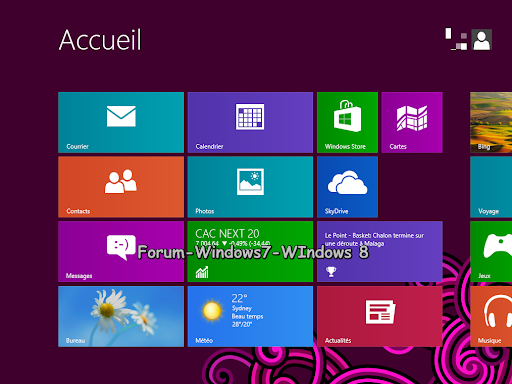Click the "Beau temps" weather text
This screenshot has height=384, width=512.
click(247, 316)
